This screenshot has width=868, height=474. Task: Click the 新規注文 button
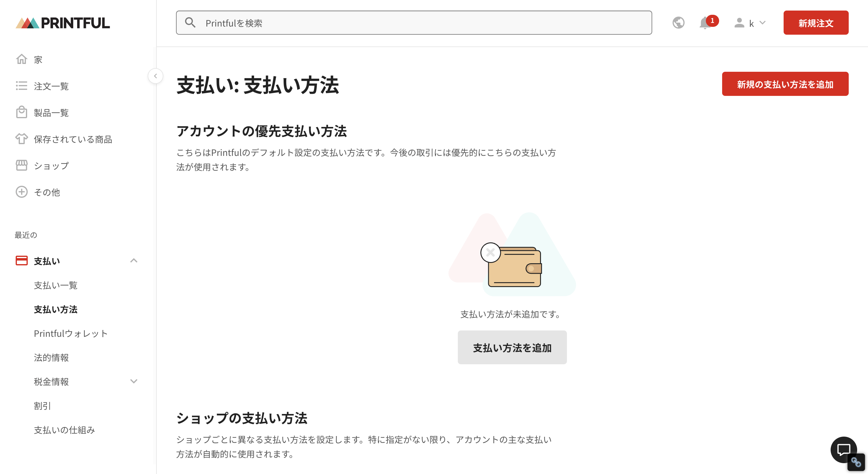point(816,23)
